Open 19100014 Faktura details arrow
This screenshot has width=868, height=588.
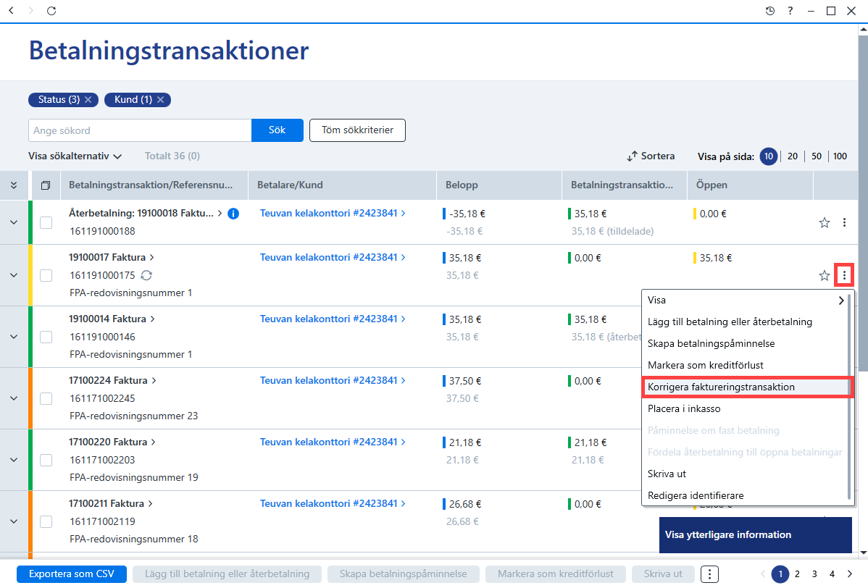click(x=152, y=319)
